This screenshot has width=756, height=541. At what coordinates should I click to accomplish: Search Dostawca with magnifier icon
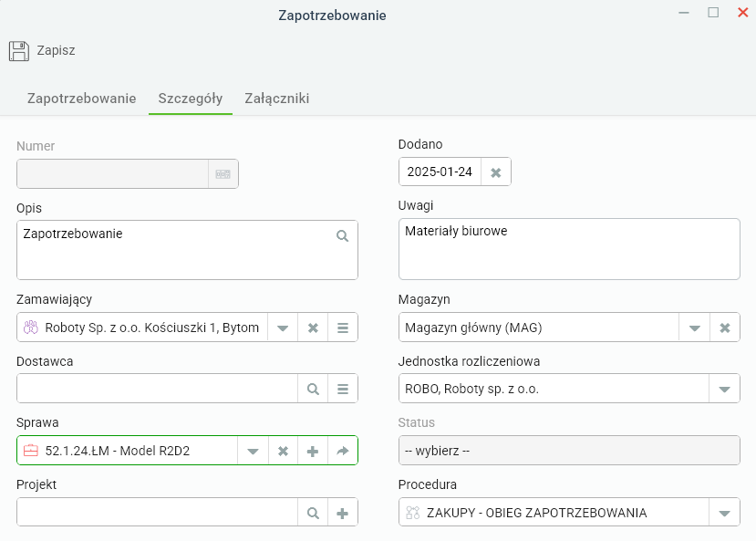[313, 389]
